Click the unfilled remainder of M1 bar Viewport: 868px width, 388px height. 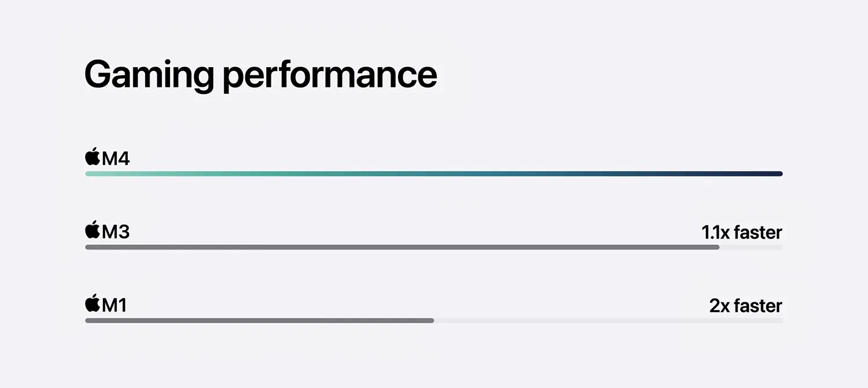[x=608, y=321]
